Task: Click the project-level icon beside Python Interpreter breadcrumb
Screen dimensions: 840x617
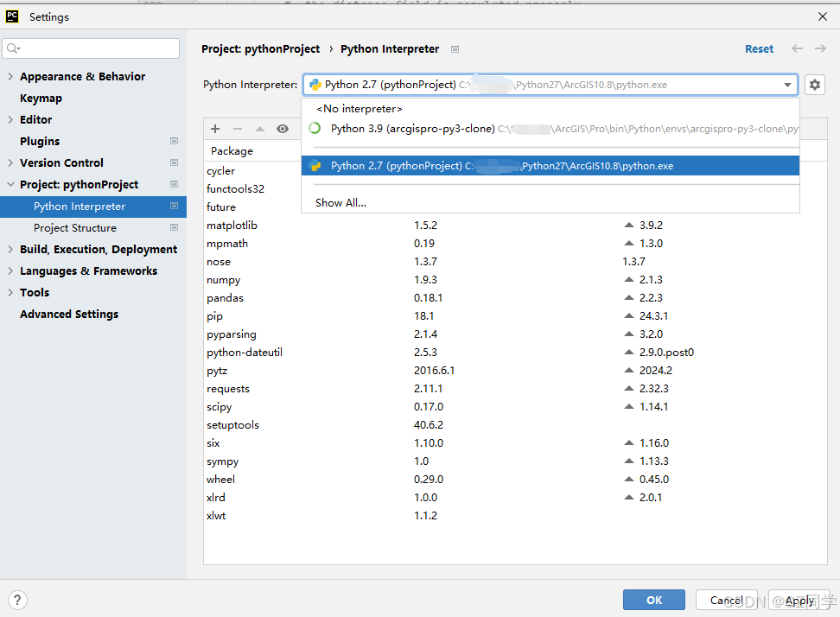Action: 455,49
